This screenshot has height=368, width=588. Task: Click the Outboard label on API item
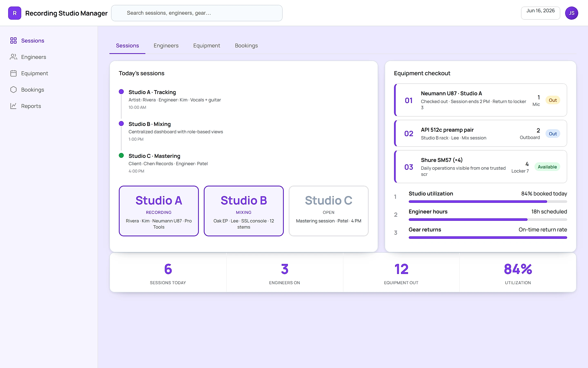530,137
